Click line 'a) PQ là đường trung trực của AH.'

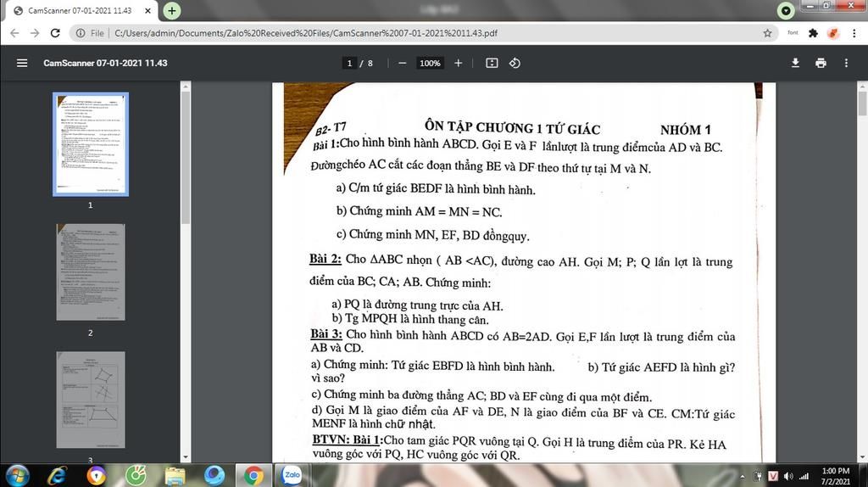(417, 305)
